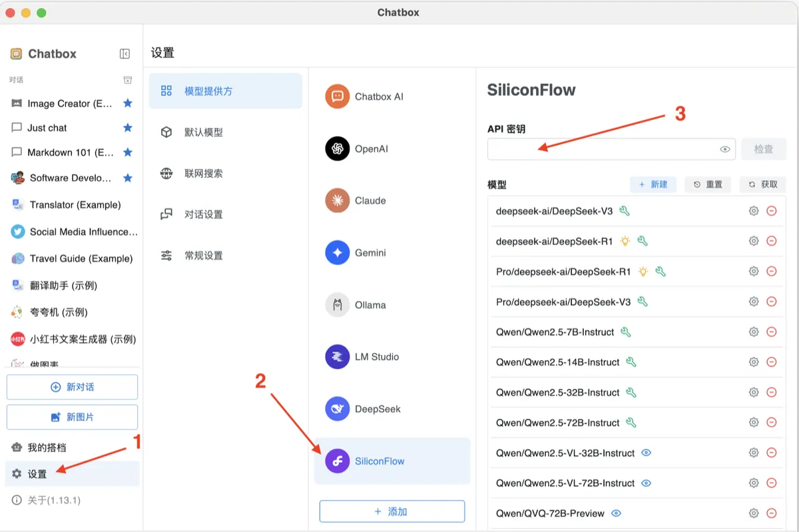
Task: Select the Chatbox AI provider icon
Action: tap(338, 97)
